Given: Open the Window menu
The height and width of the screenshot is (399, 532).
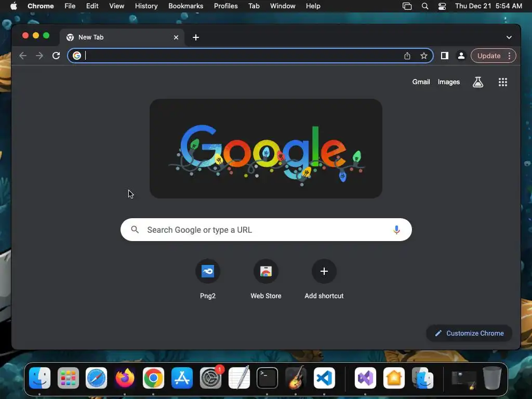Looking at the screenshot, I should [x=283, y=6].
